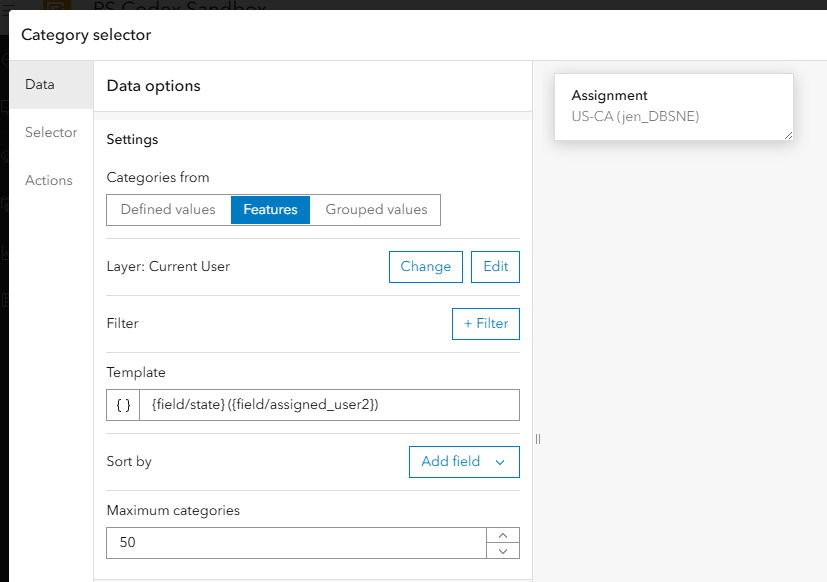Click the down arrow for Maximum categories
827x582 pixels.
click(503, 551)
